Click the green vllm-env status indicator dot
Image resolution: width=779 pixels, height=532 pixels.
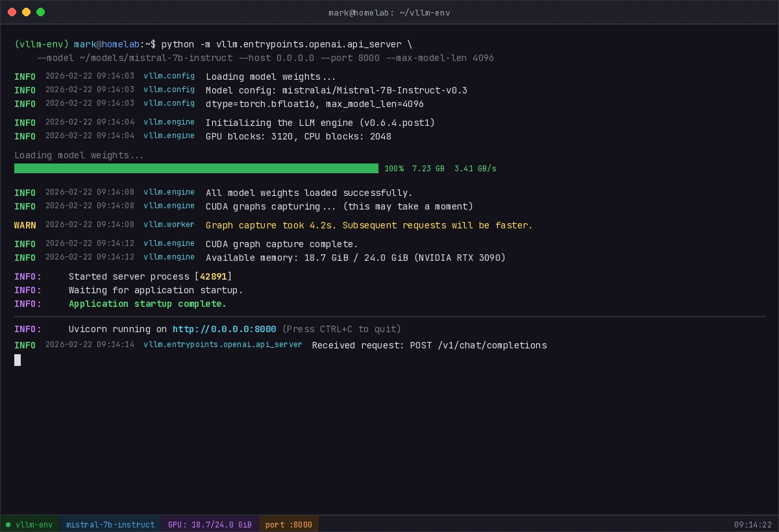pos(8,524)
